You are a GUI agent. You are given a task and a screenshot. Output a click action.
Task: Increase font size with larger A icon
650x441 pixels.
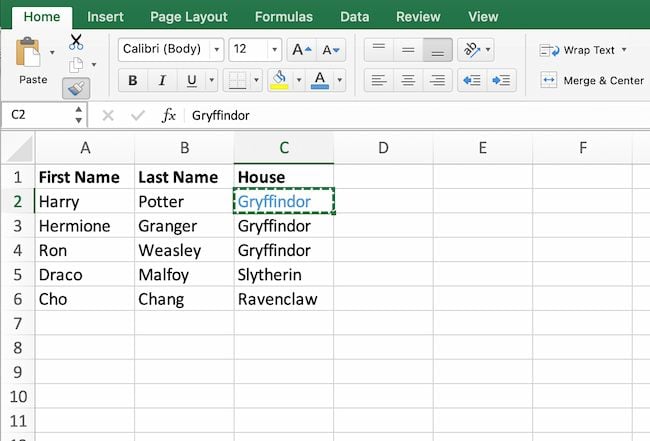click(301, 50)
